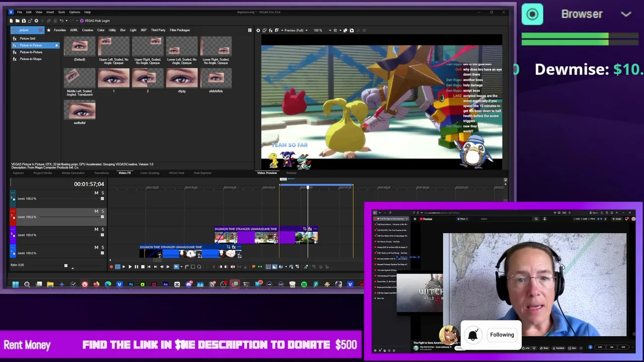This screenshot has width=644, height=362.
Task: Open Pan/Crop on blue track clip
Action: pos(228,247)
